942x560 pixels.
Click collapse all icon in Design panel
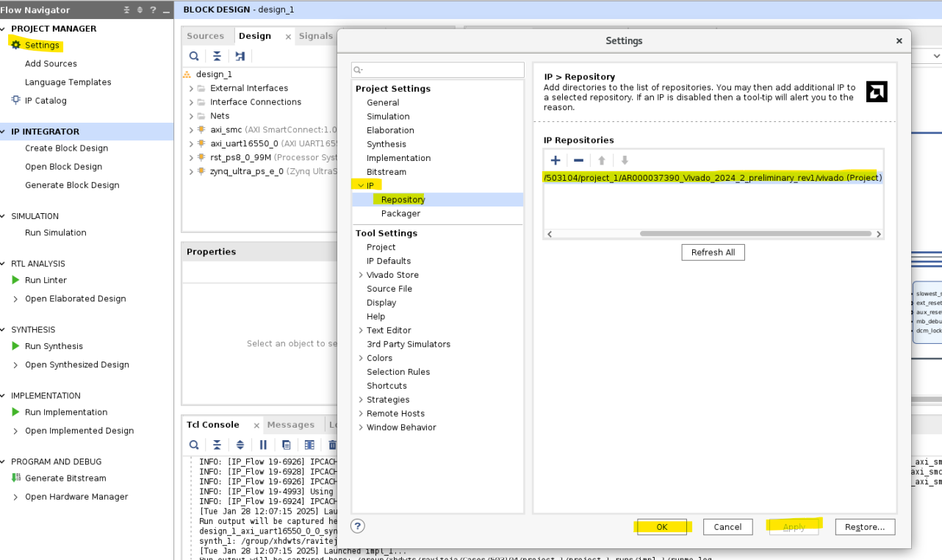pyautogui.click(x=217, y=56)
